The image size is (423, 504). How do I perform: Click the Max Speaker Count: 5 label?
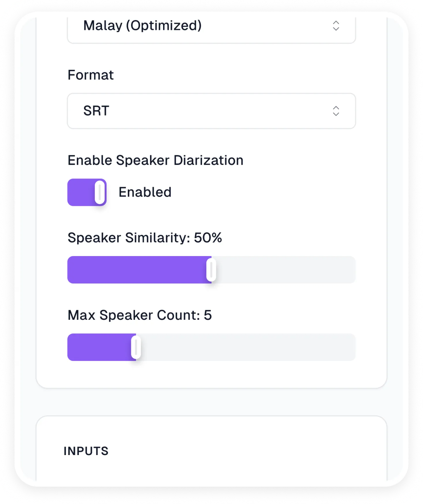pyautogui.click(x=140, y=315)
